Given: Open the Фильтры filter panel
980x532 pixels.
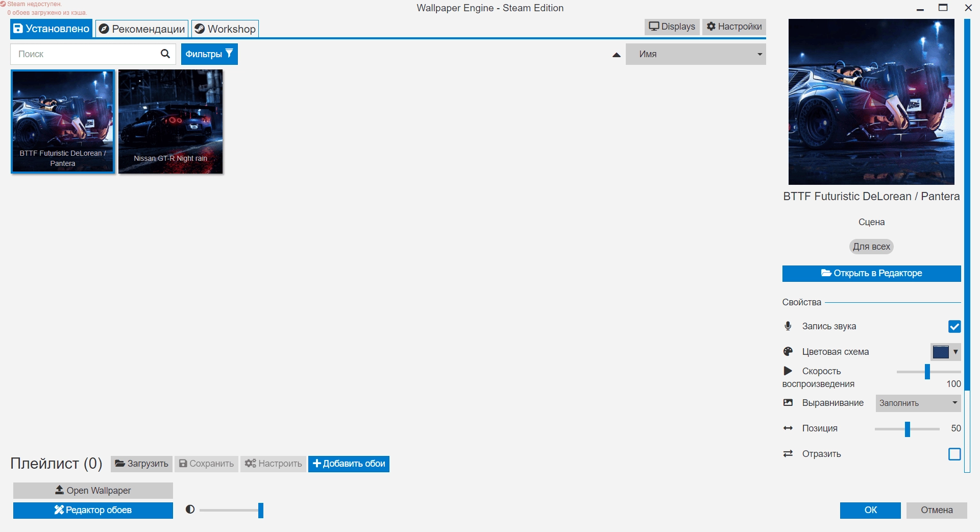Looking at the screenshot, I should coord(209,54).
